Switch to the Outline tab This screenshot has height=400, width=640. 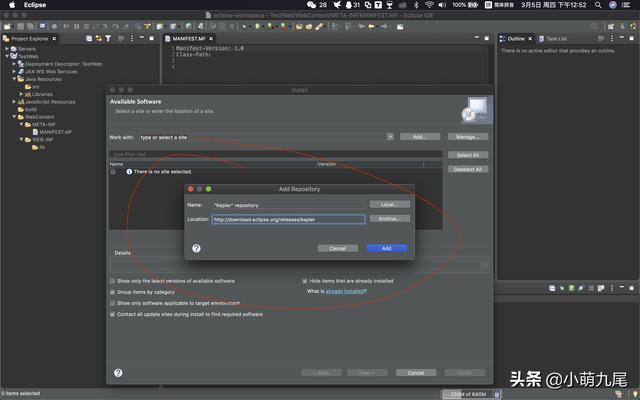(x=516, y=38)
